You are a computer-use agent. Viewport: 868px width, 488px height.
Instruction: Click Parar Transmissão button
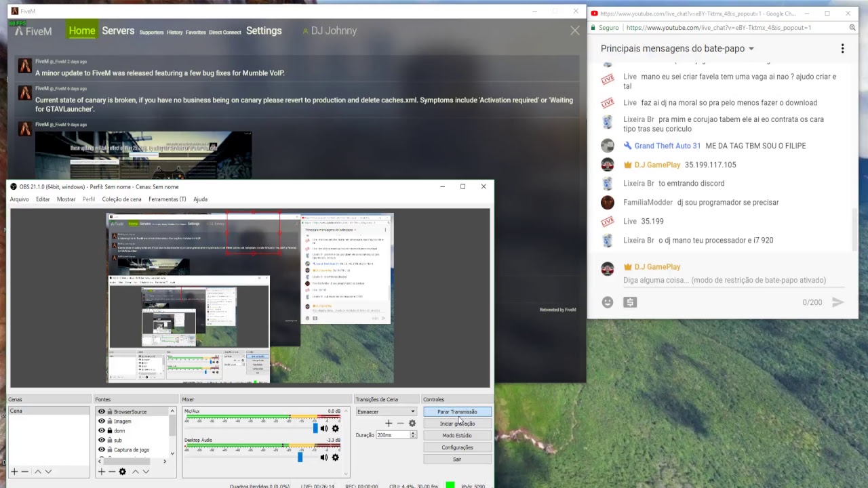tap(457, 411)
